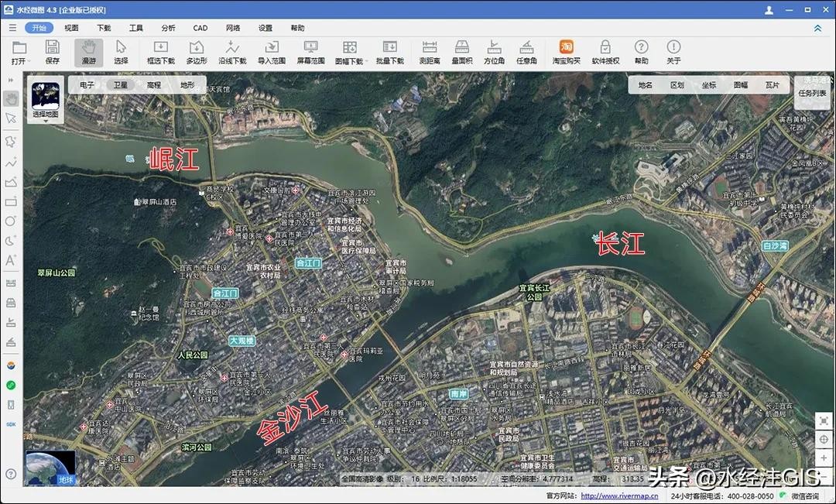This screenshot has height=504, width=836.
Task: Open the 量面积 area measurement tool
Action: pyautogui.click(x=462, y=52)
